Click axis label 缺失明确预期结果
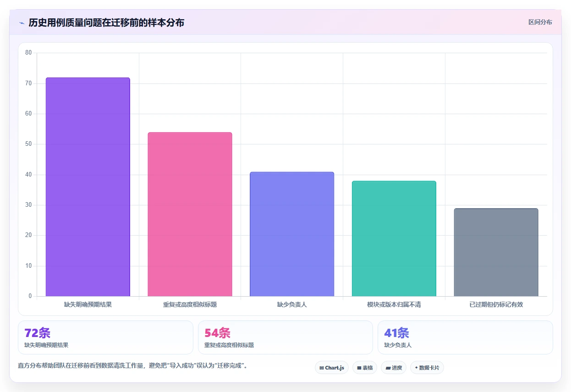The height and width of the screenshot is (392, 571). pyautogui.click(x=88, y=304)
